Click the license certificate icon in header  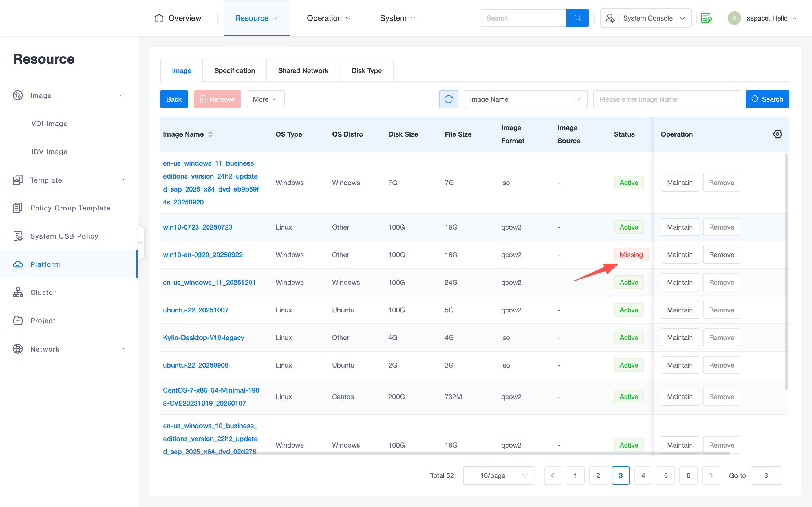tap(706, 18)
